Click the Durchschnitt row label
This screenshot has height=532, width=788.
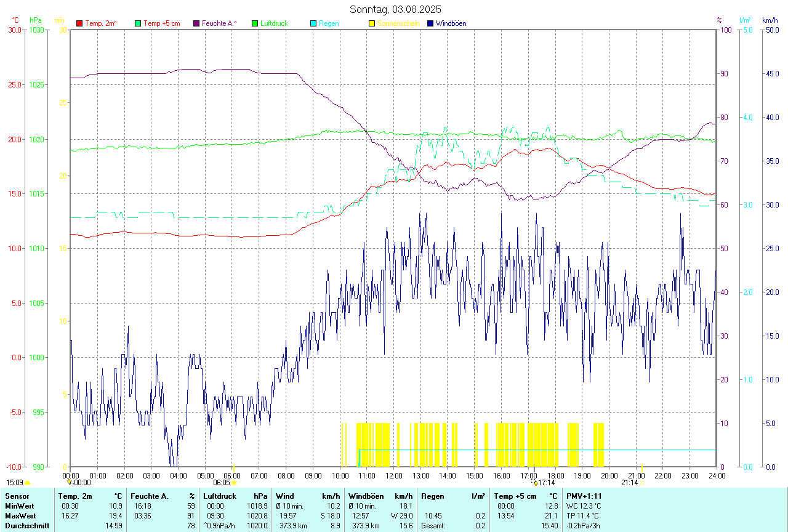[x=26, y=525]
